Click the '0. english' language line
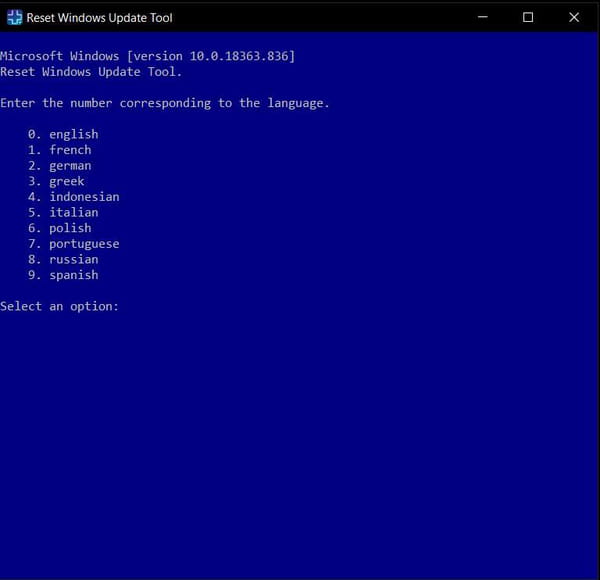Viewport: 600px width, 580px height. [63, 134]
